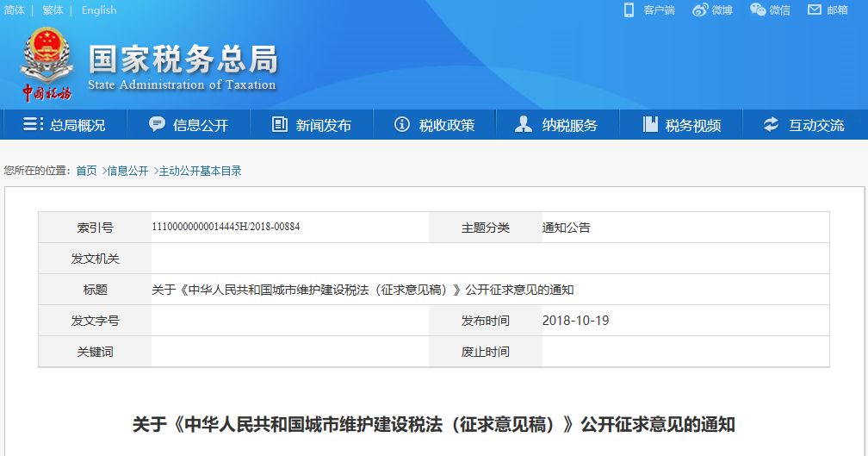Click the list icon beside 总局概况
Screen dimensions: 868x456
coord(33,124)
